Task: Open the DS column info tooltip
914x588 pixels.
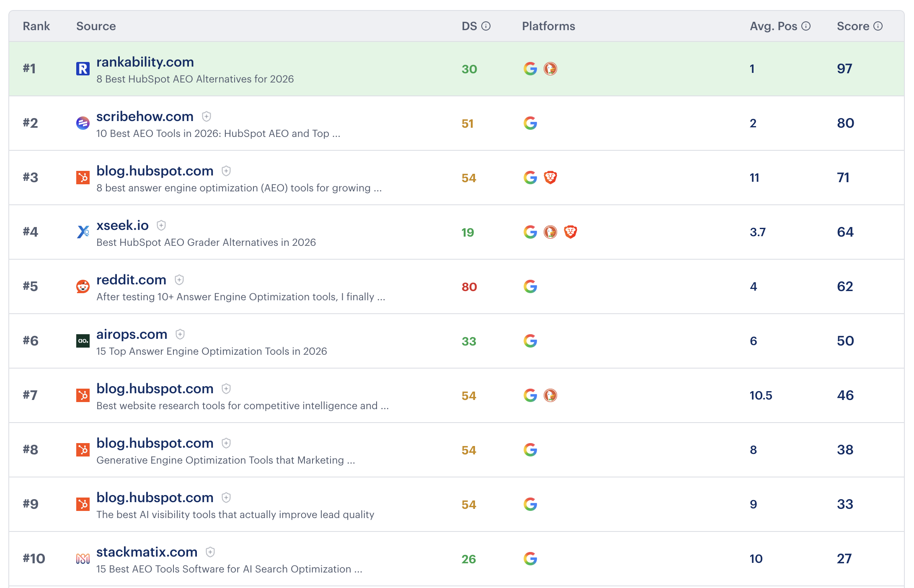Action: coord(486,26)
